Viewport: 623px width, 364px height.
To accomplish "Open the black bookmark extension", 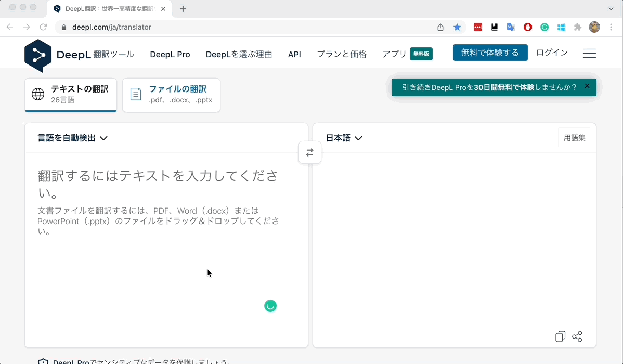I will [x=495, y=27].
